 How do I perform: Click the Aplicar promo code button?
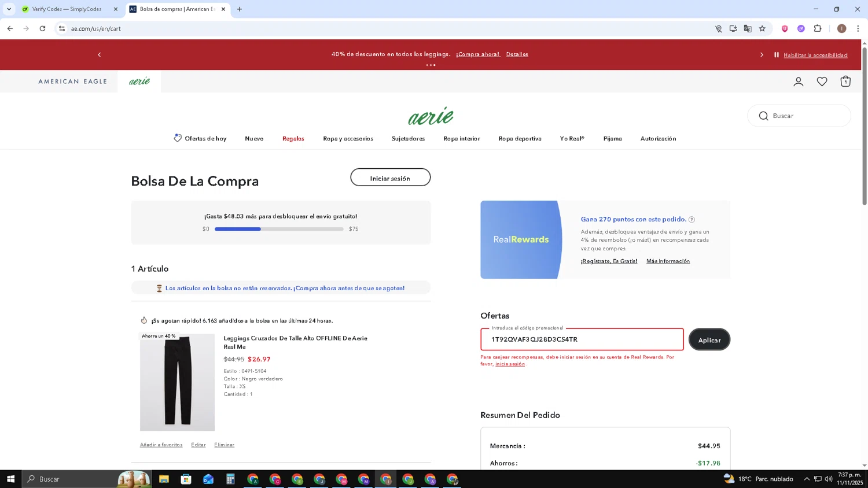709,339
